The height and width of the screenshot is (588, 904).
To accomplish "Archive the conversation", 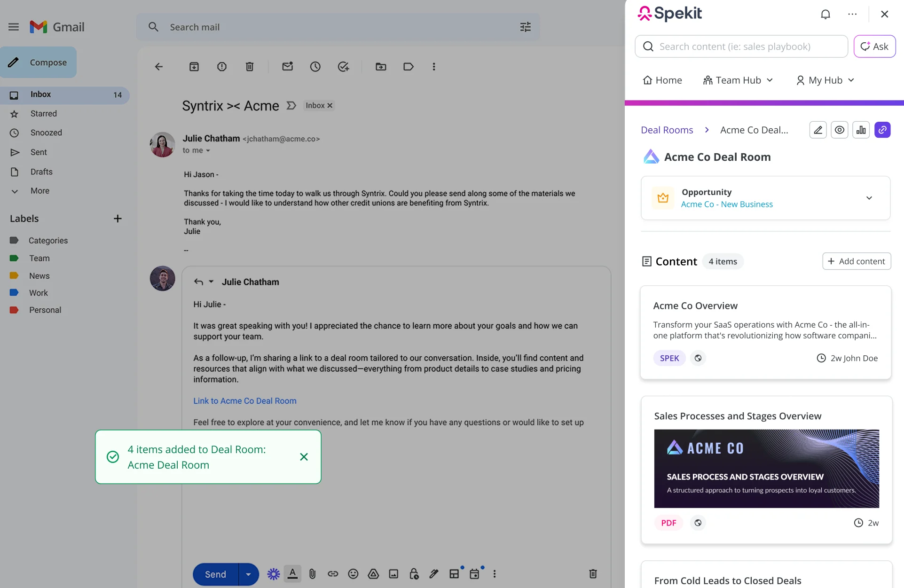I will coord(194,66).
